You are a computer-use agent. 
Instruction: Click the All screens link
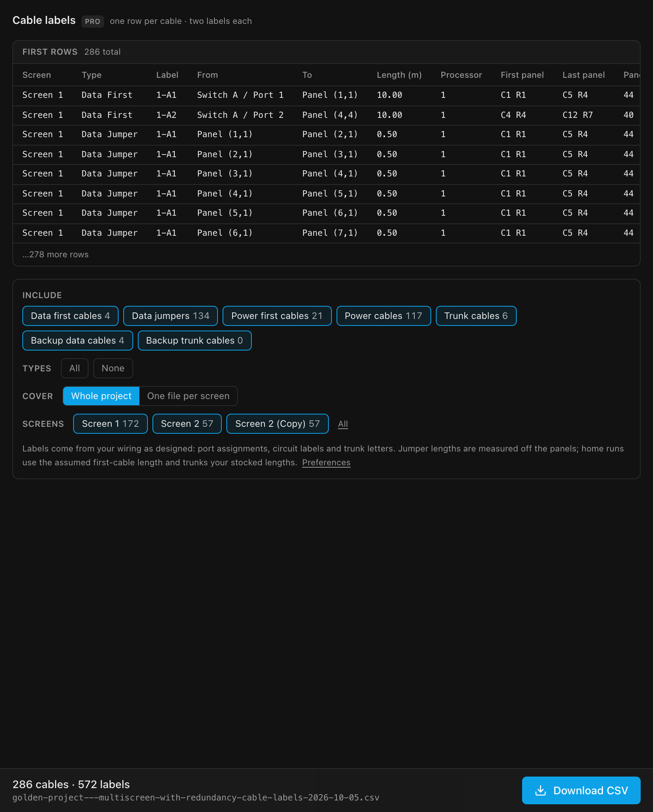click(x=343, y=424)
